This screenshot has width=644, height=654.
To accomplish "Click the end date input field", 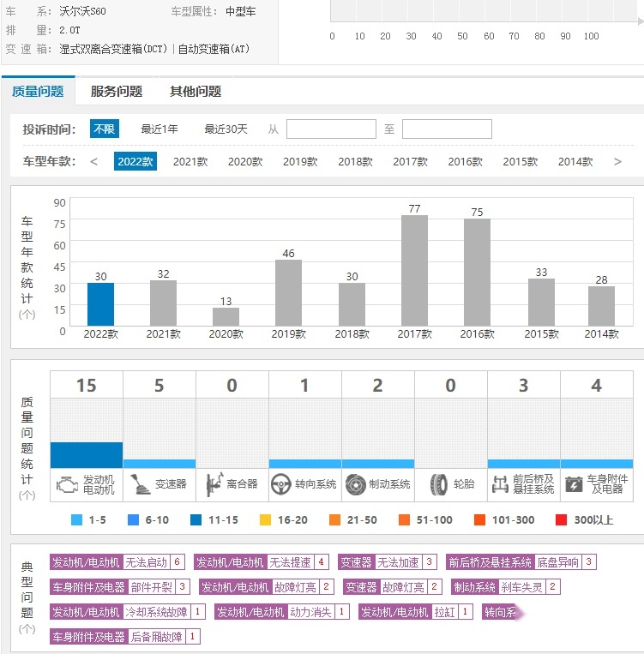I will tap(447, 129).
